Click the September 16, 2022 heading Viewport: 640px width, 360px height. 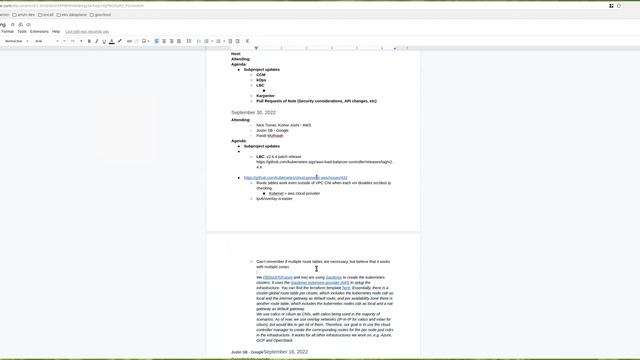[x=286, y=352]
